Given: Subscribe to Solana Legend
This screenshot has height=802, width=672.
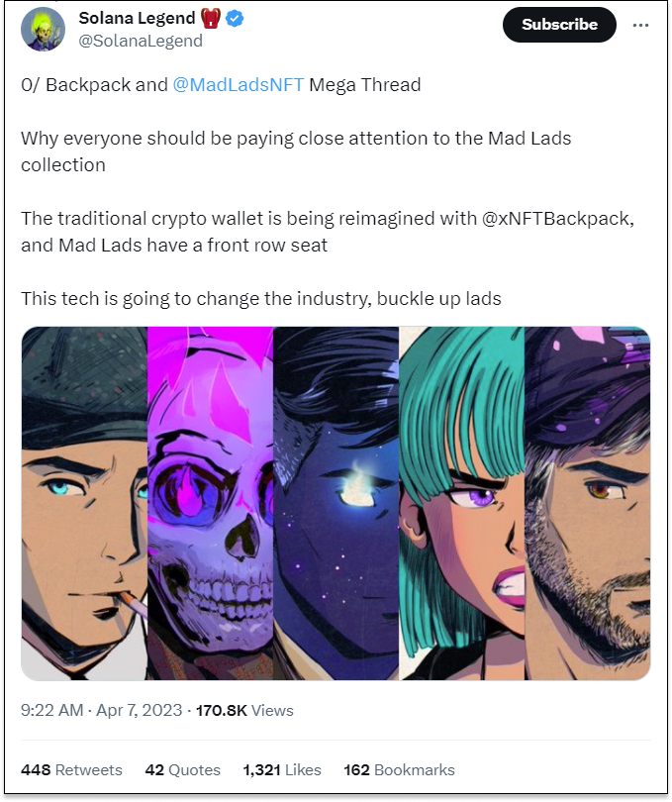Looking at the screenshot, I should [x=559, y=25].
